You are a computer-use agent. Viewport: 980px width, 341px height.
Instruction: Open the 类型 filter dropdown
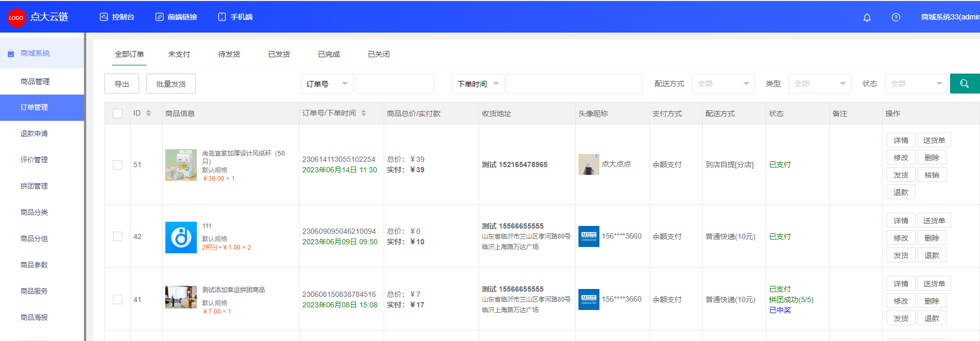pyautogui.click(x=820, y=84)
